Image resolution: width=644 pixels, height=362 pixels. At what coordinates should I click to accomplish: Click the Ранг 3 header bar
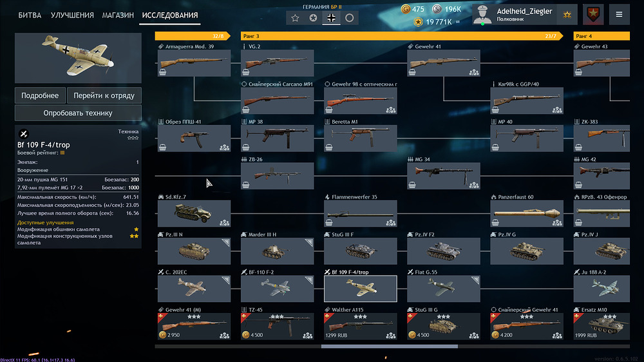(x=401, y=36)
